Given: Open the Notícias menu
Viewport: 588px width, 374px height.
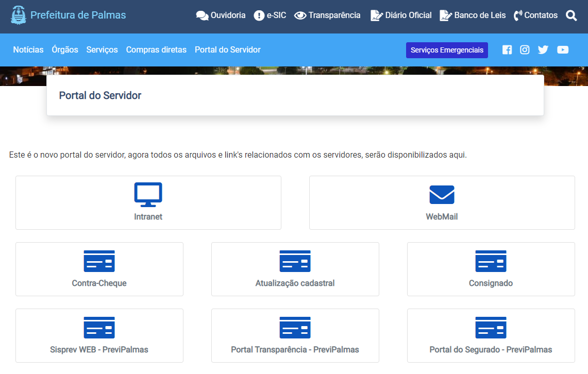Looking at the screenshot, I should [28, 50].
